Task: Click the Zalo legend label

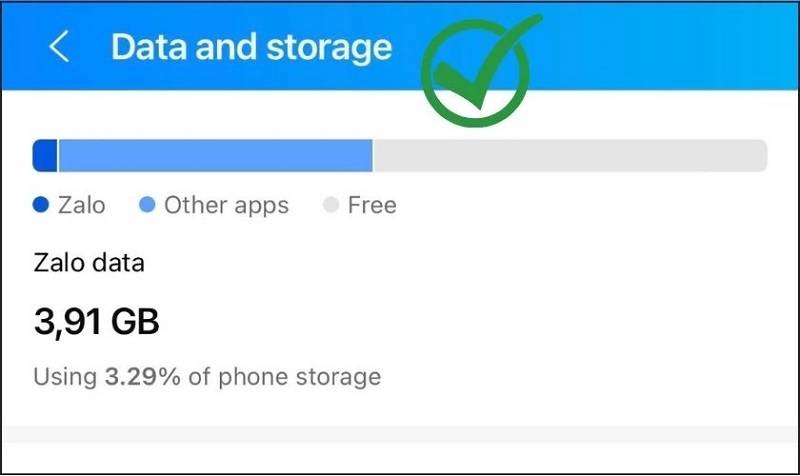Action: [82, 206]
